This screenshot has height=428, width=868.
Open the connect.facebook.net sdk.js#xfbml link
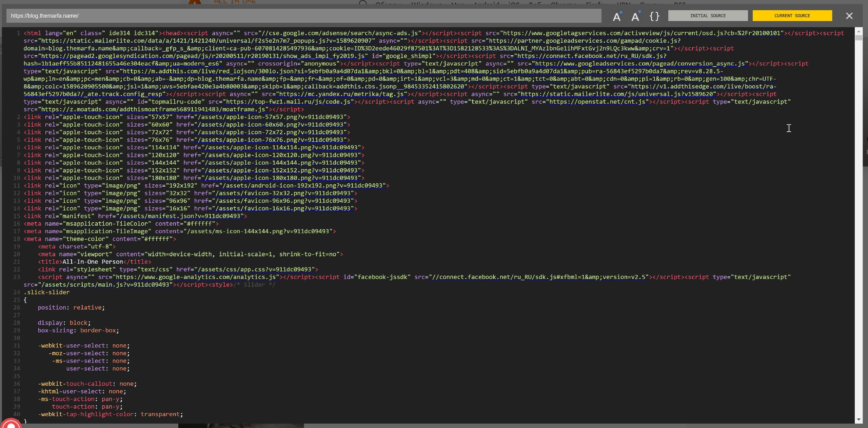[x=539, y=277]
